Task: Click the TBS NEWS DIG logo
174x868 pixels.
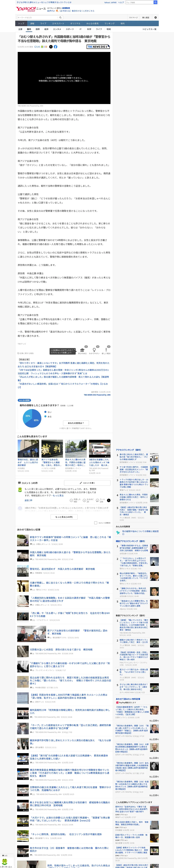Action: [98, 47]
